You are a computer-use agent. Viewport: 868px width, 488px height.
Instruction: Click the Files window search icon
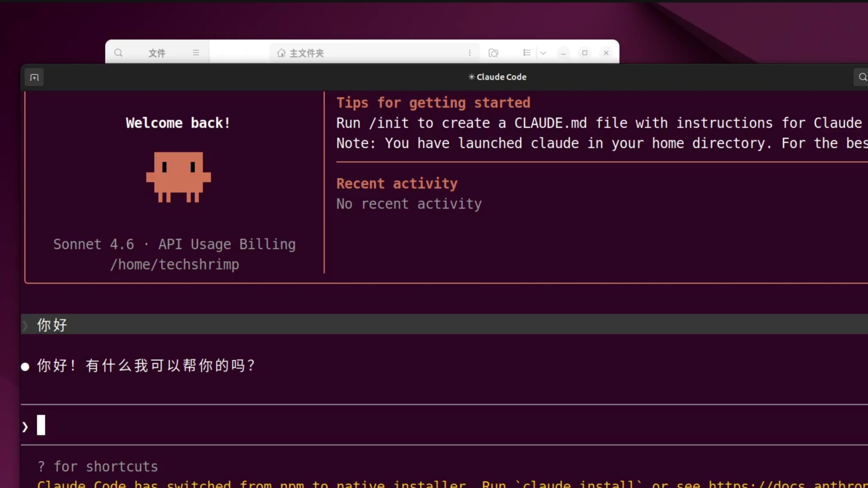pos(118,53)
